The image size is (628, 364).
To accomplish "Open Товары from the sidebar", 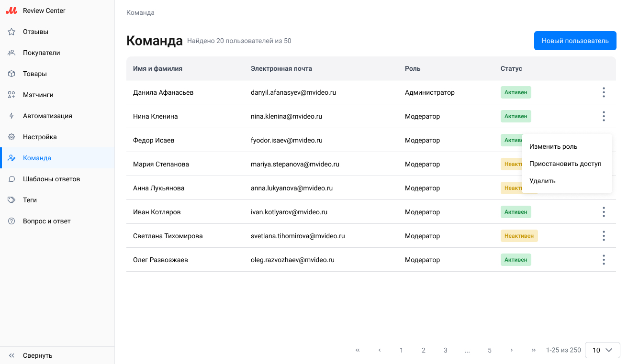I will 57,74.
